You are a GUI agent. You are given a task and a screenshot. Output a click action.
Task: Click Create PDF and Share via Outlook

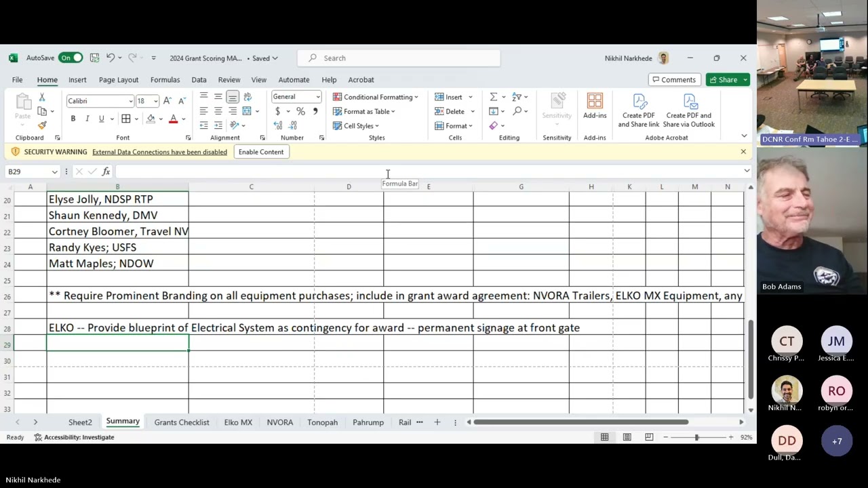coord(689,110)
